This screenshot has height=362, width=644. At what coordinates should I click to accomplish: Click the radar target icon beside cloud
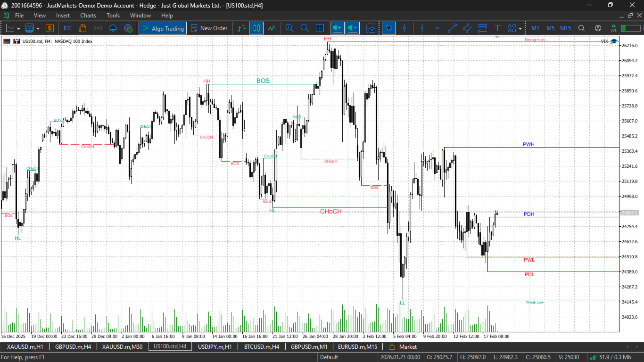[x=128, y=28]
